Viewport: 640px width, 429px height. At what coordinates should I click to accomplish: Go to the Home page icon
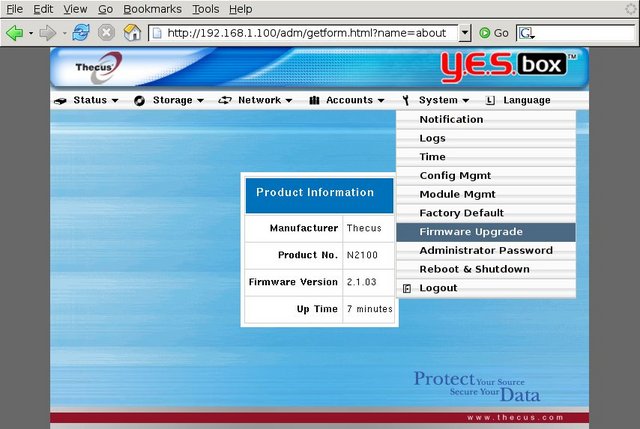132,33
